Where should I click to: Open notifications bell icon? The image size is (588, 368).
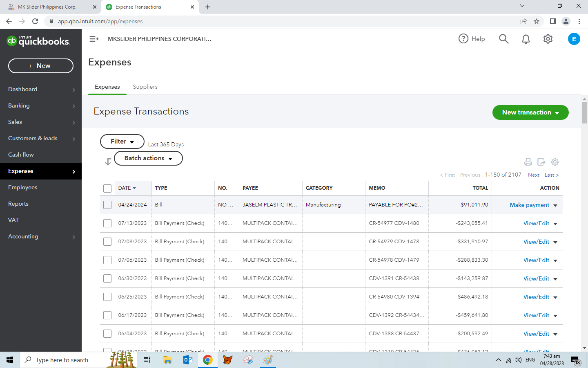coord(526,39)
